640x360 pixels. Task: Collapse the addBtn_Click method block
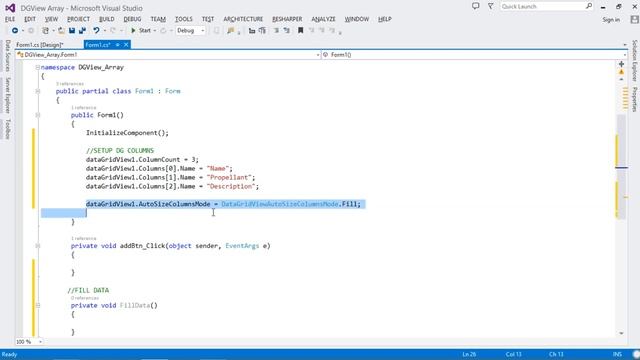[38, 246]
